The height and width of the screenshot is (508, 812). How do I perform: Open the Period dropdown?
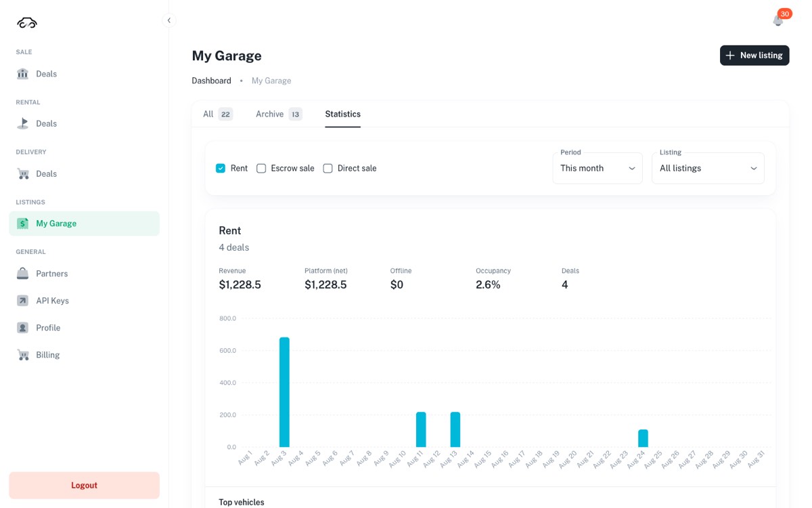597,168
